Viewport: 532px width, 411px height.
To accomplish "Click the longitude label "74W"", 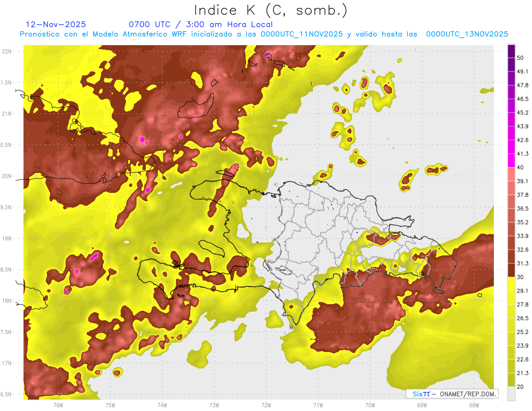I will (162, 405).
